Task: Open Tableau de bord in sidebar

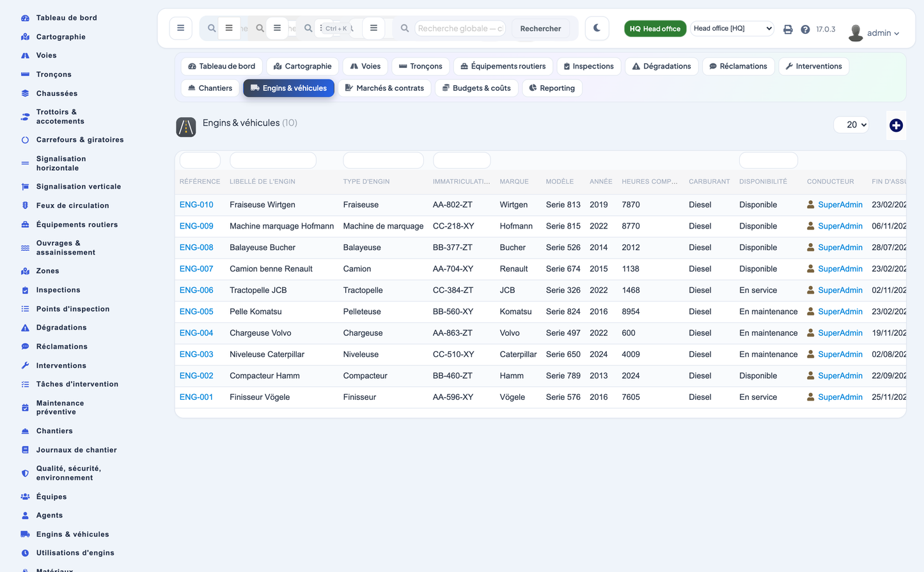Action: coord(67,18)
